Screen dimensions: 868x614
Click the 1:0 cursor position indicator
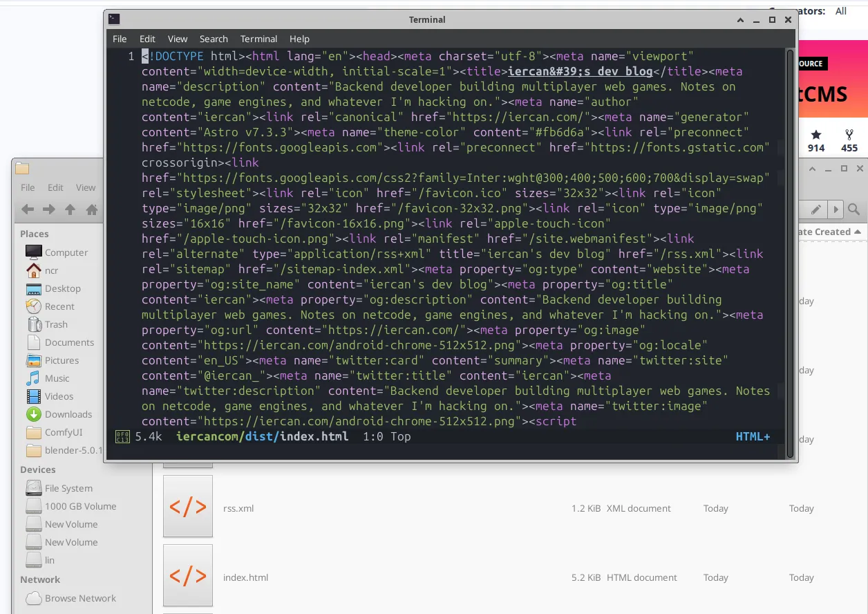coord(373,436)
